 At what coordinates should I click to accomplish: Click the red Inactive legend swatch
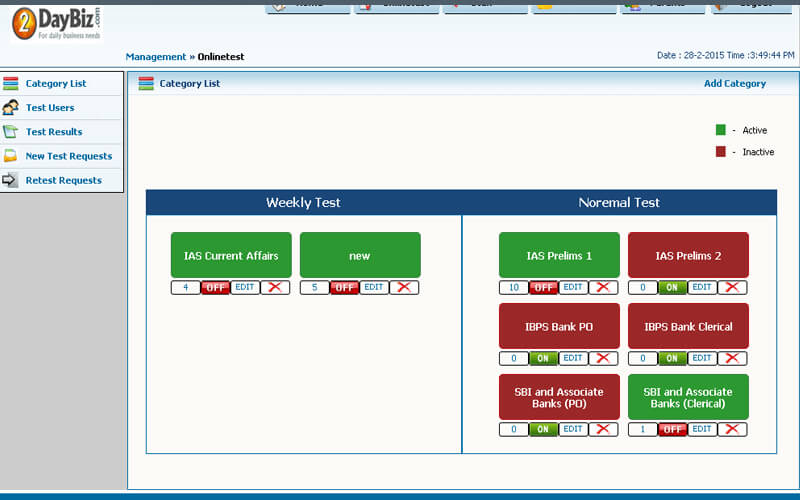720,152
